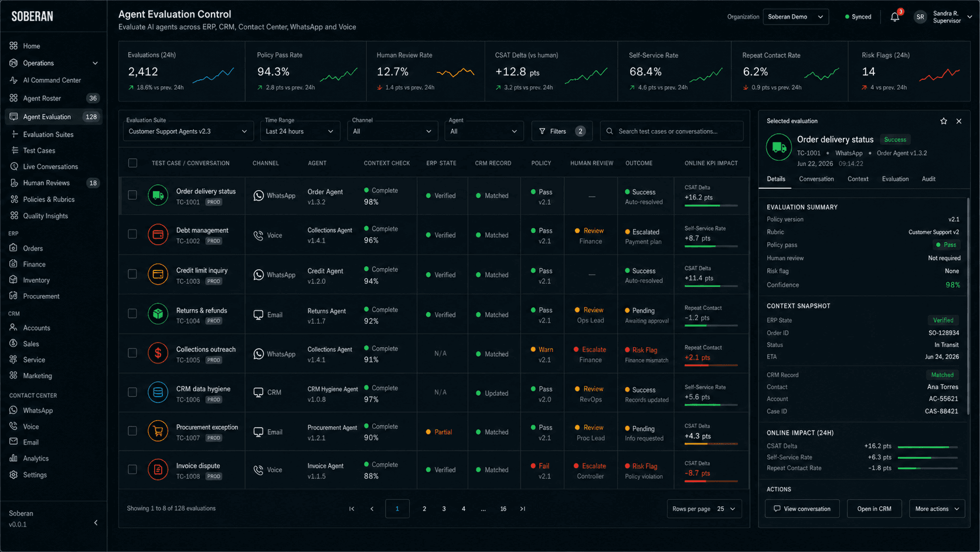The height and width of the screenshot is (552, 980).
Task: Click the SR user avatar
Action: [x=920, y=17]
